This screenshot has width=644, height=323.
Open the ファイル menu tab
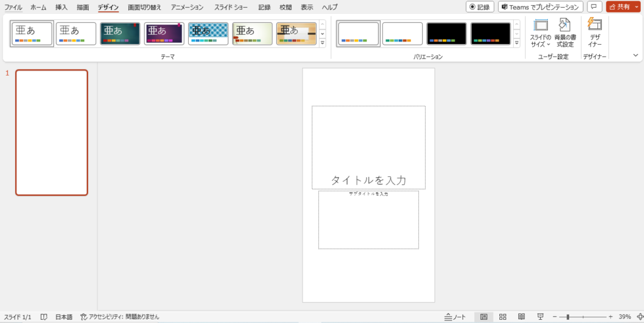pos(13,8)
